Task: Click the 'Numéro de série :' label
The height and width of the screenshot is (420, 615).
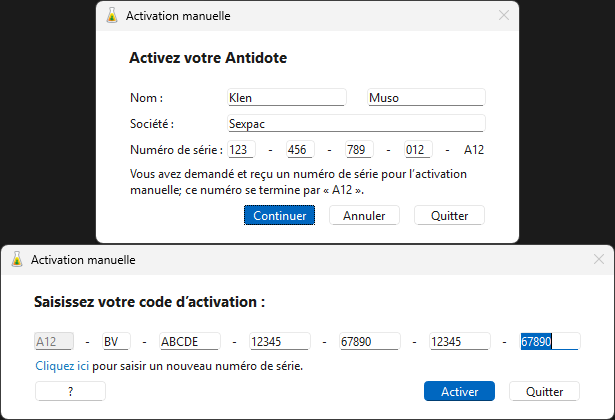Action: 176,149
